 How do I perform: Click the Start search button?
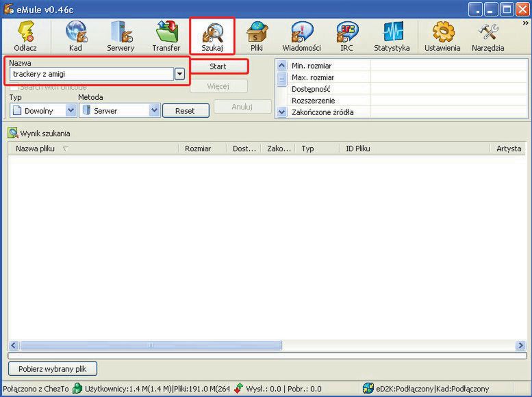click(x=218, y=66)
